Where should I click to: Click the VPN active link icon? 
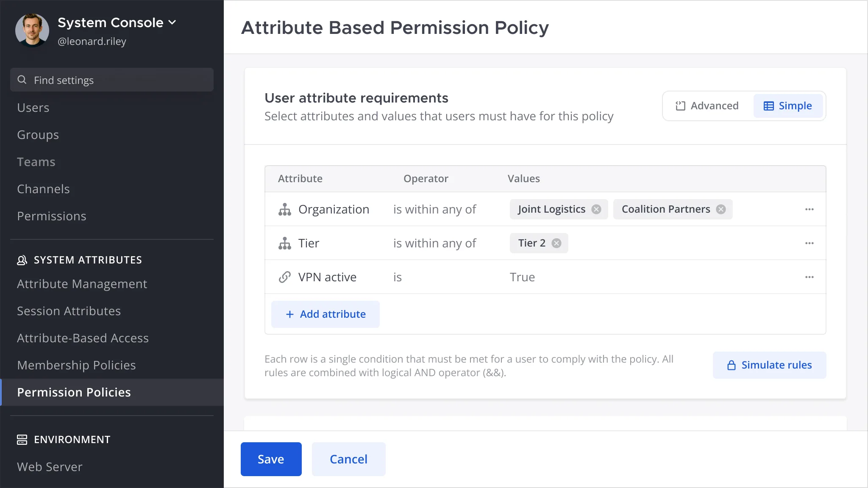(285, 277)
